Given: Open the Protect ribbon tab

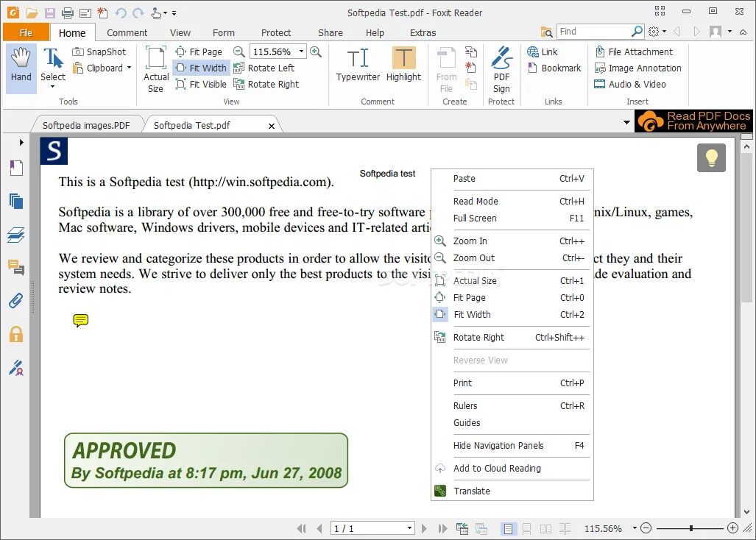Looking at the screenshot, I should coord(276,33).
